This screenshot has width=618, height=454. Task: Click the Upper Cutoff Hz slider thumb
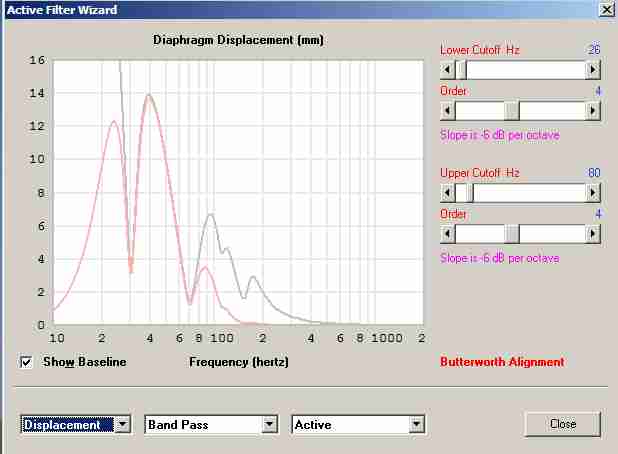(x=468, y=193)
